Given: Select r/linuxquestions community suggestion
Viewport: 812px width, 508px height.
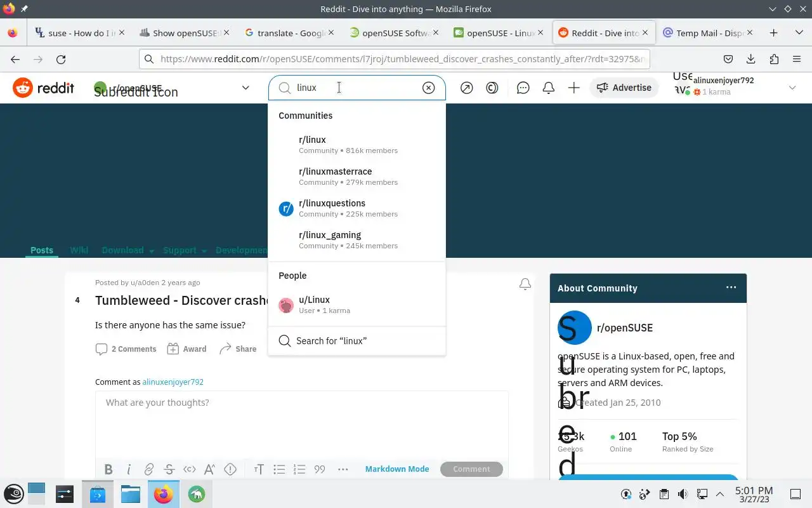Looking at the screenshot, I should coord(357,208).
